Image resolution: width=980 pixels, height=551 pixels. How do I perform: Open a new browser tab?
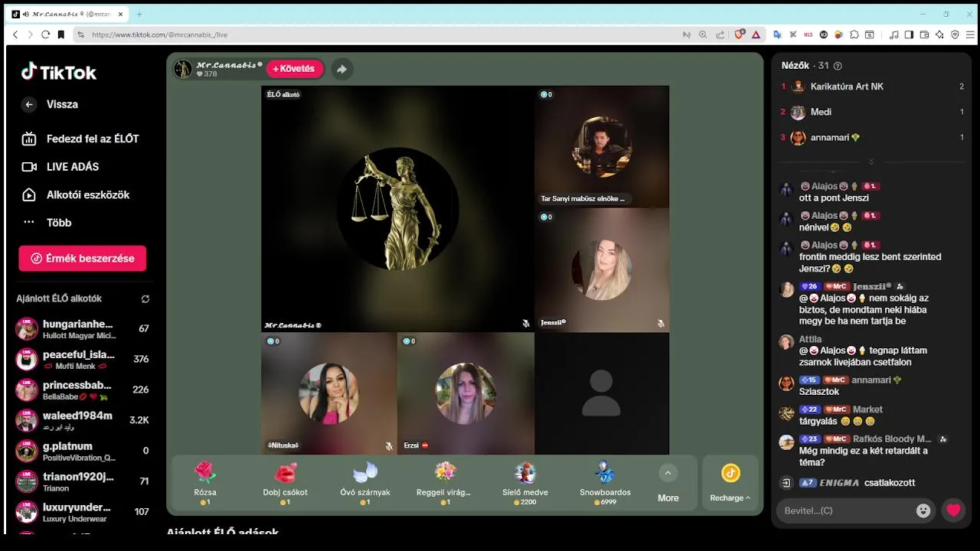tap(139, 14)
